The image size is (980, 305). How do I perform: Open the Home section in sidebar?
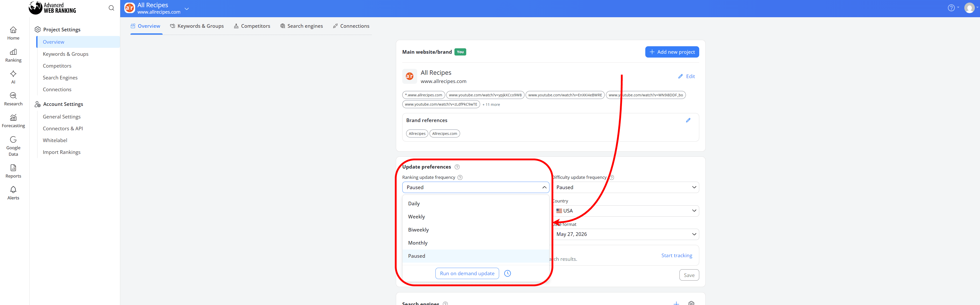coord(13,33)
